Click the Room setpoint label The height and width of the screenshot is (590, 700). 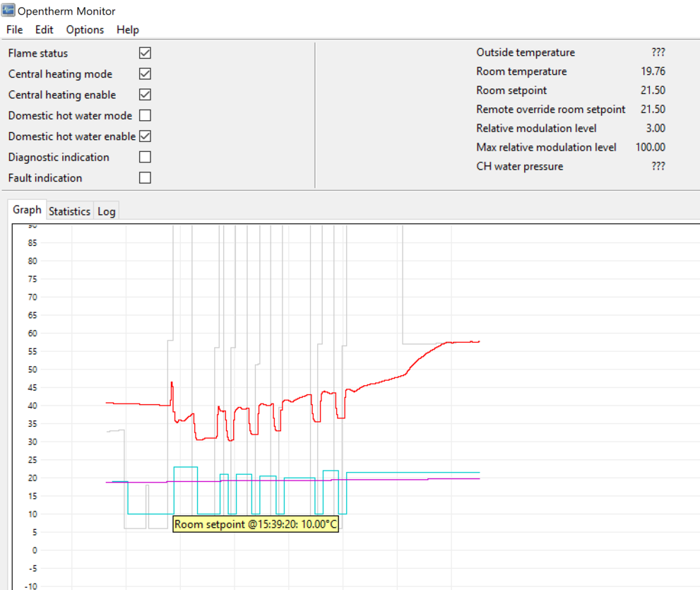[x=511, y=90]
